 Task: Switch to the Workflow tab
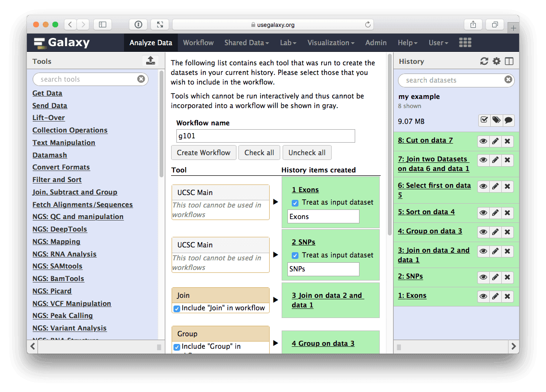click(198, 42)
